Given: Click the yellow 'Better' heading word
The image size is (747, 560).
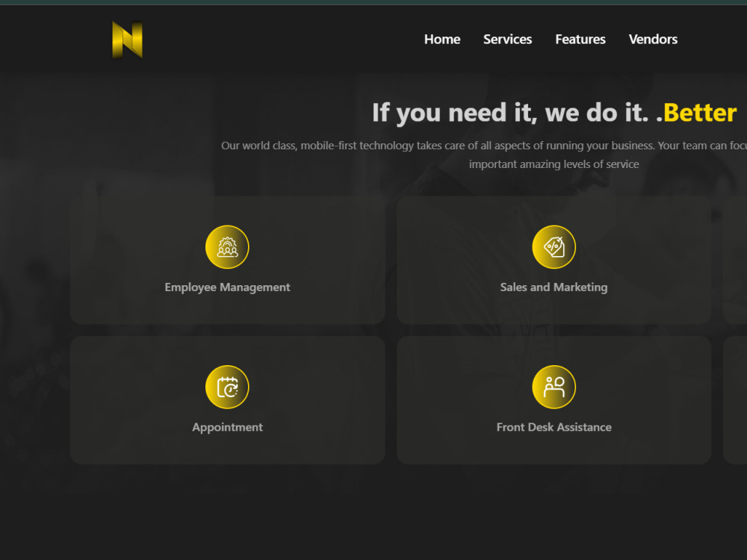Looking at the screenshot, I should click(700, 113).
